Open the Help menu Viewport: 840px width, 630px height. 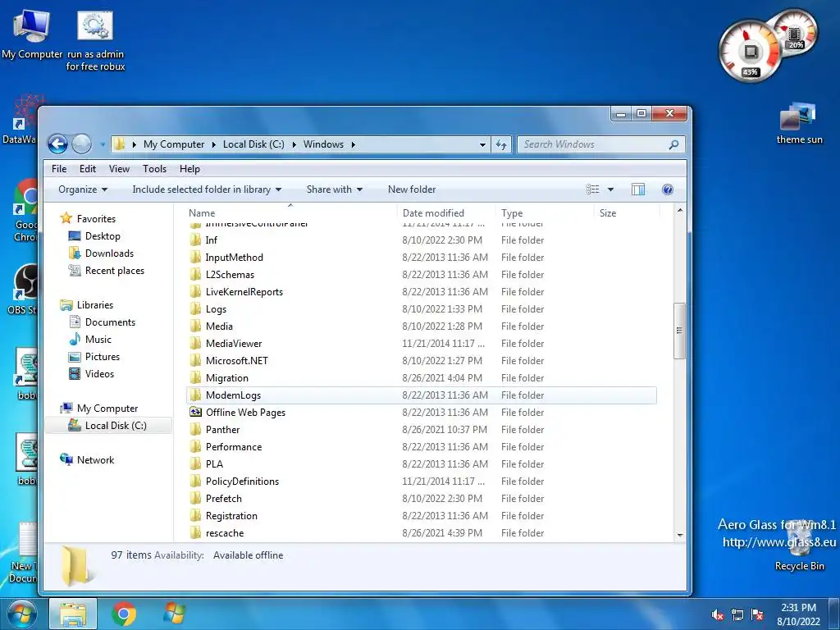(x=189, y=169)
